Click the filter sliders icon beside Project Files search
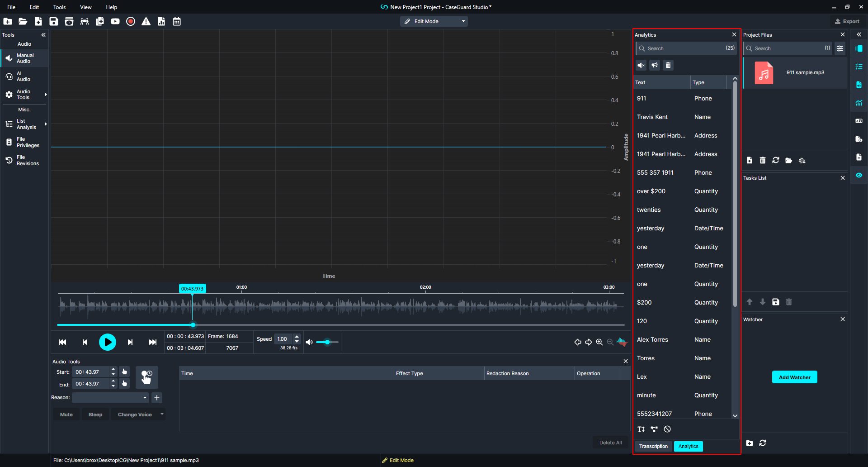Viewport: 868px width, 467px height. point(840,48)
